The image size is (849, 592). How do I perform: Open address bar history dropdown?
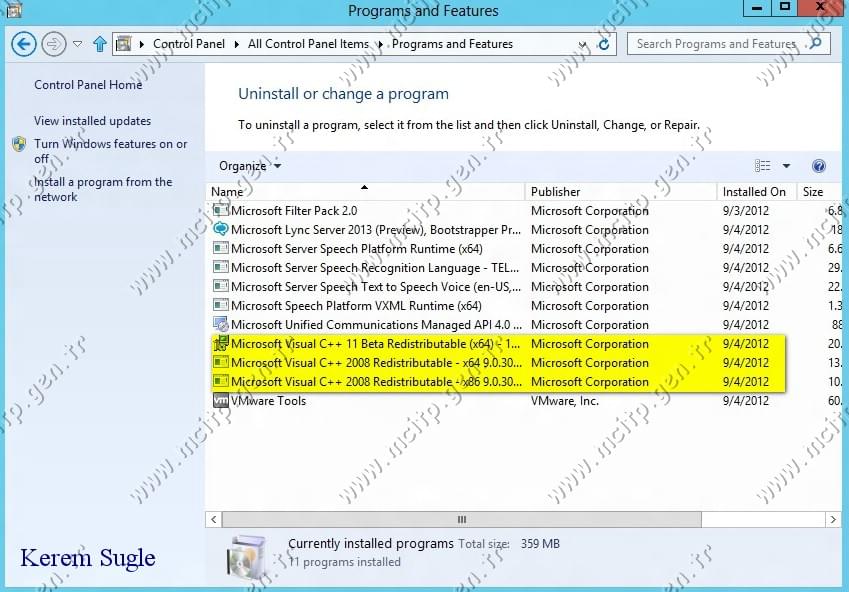click(582, 44)
